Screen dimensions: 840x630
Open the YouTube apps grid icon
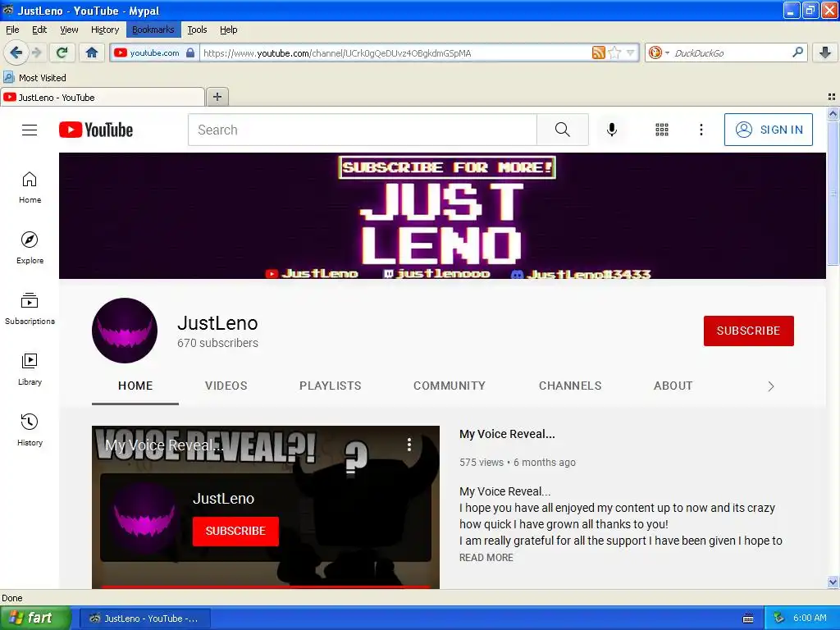point(662,130)
